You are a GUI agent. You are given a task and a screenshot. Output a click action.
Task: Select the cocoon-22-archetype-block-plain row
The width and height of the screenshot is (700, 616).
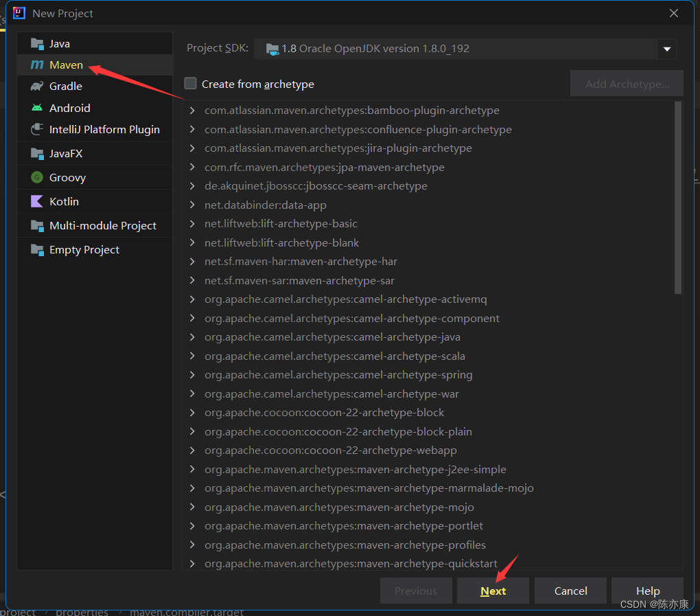tap(428, 431)
